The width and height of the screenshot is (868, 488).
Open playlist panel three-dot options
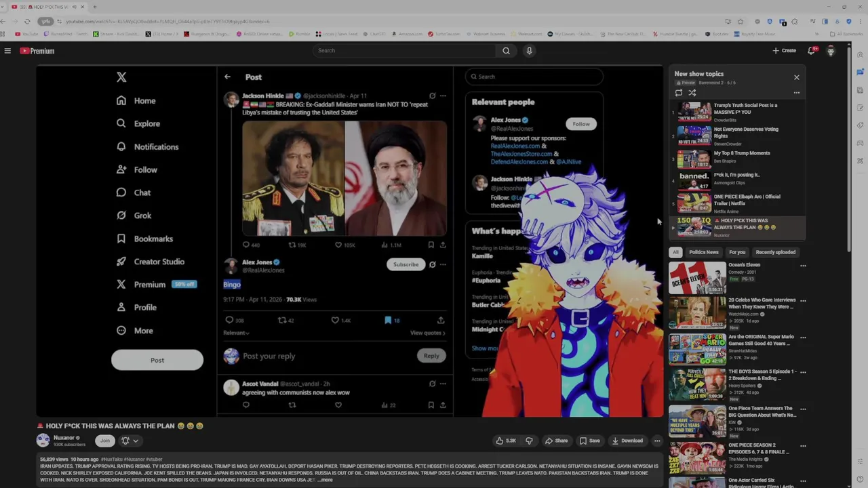(797, 93)
